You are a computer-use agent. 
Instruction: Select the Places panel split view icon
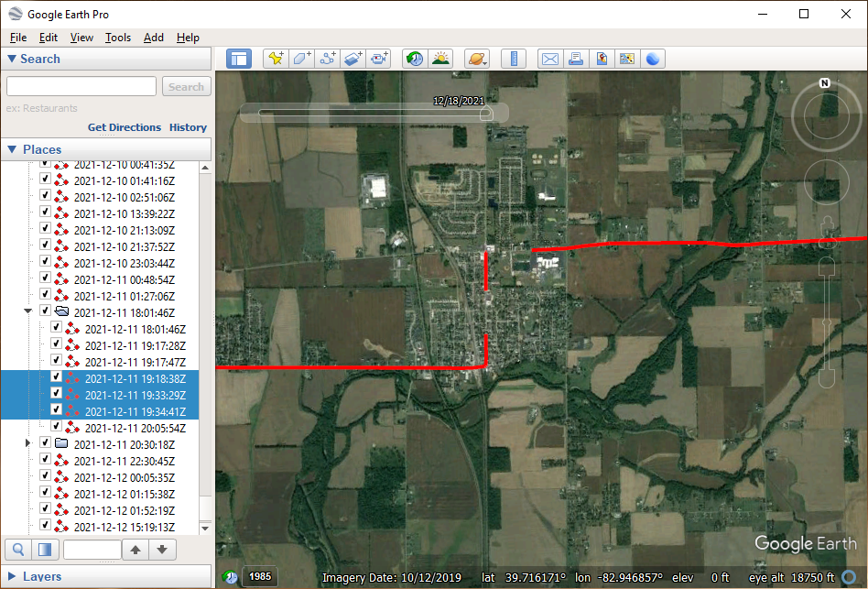pyautogui.click(x=45, y=550)
